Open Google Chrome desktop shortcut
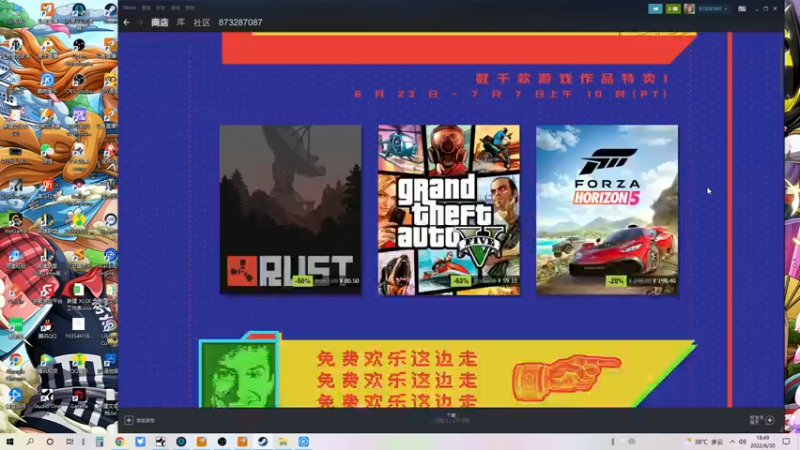 coord(15,366)
